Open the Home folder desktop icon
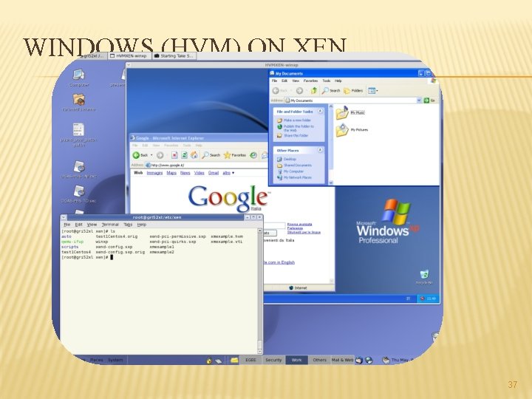Image resolution: width=532 pixels, height=399 pixels. 79,103
